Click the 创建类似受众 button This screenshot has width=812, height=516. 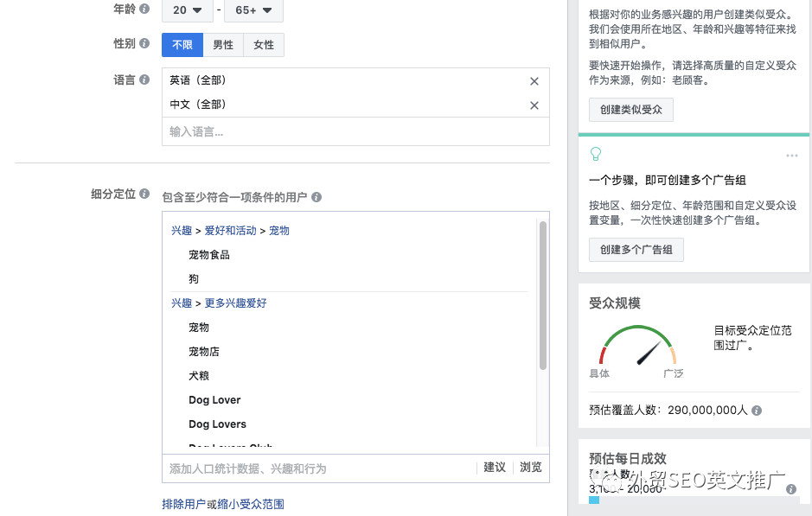pos(630,109)
